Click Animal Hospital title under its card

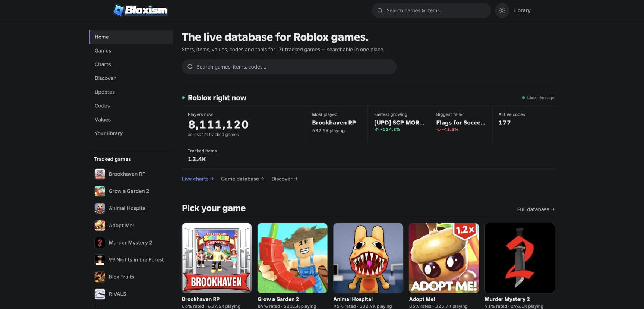[353, 299]
